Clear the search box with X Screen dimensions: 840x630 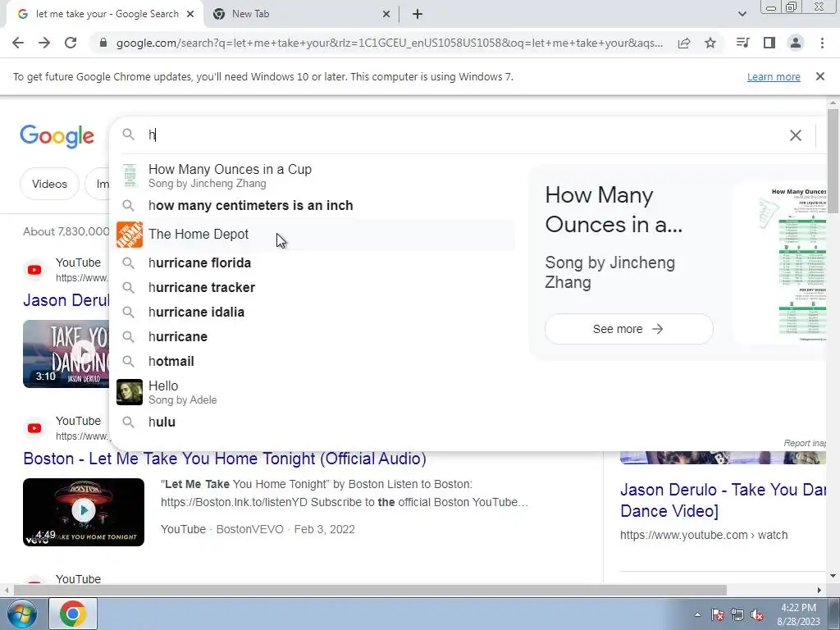coord(796,135)
